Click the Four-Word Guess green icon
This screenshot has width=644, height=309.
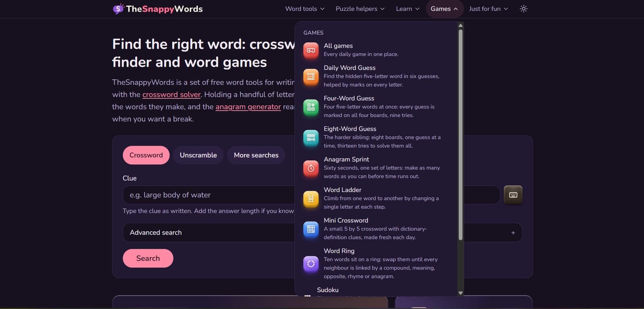311,107
